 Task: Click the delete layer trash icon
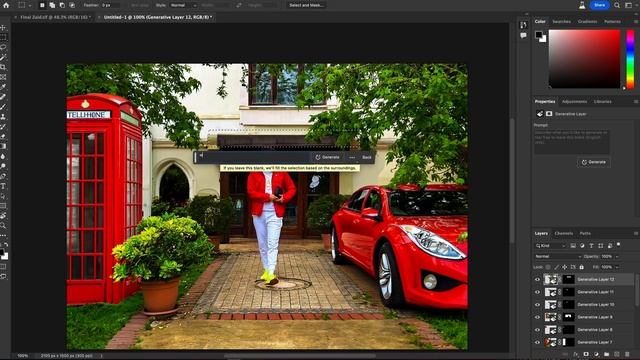pos(627,354)
